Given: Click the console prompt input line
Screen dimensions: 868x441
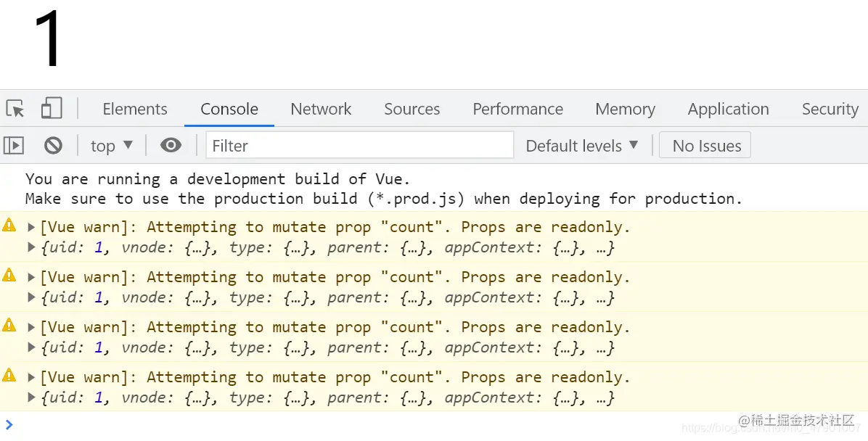Looking at the screenshot, I should click(x=363, y=424).
